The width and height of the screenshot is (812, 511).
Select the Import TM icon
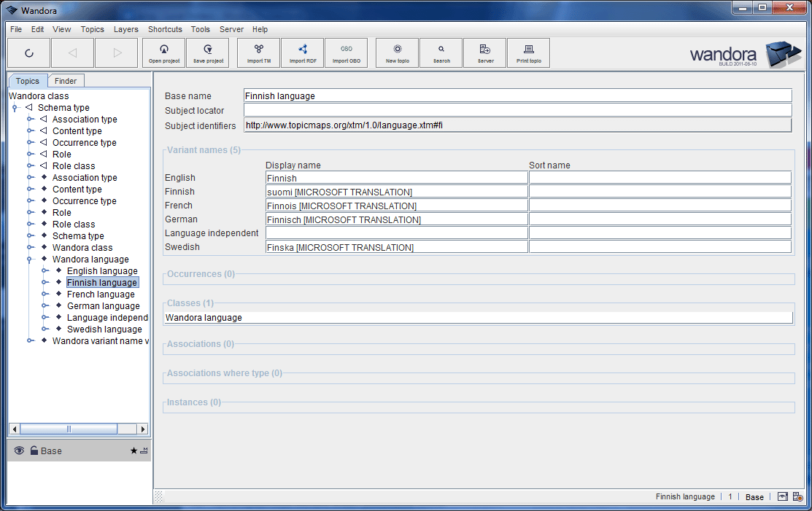coord(258,52)
